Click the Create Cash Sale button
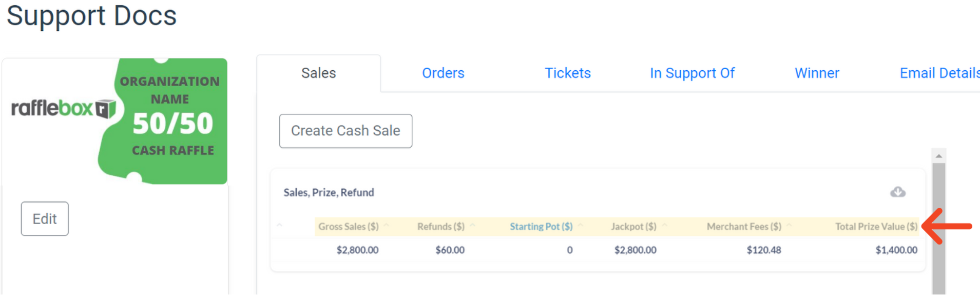Image resolution: width=980 pixels, height=301 pixels. tap(345, 131)
